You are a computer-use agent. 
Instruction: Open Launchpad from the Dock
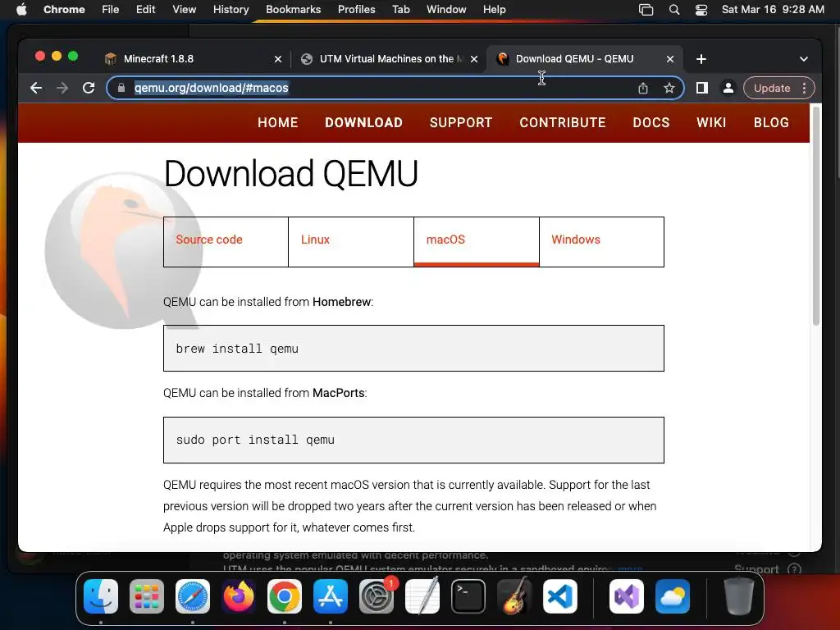click(147, 596)
